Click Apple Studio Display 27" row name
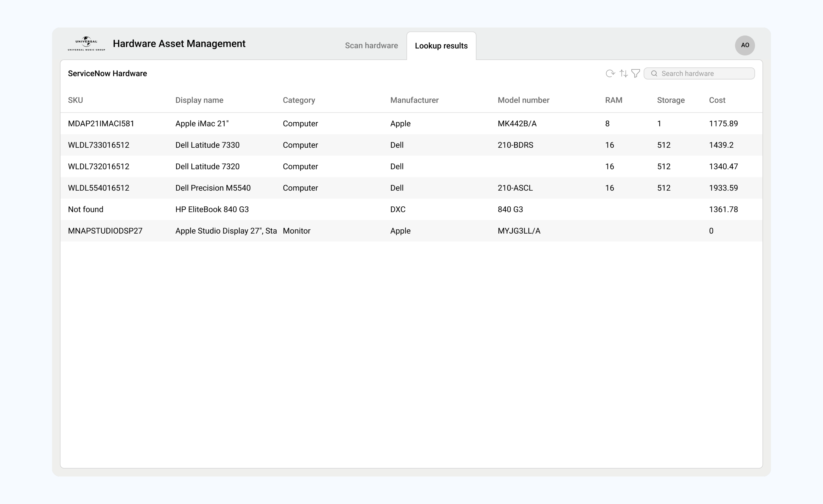The width and height of the screenshot is (823, 504). [226, 230]
